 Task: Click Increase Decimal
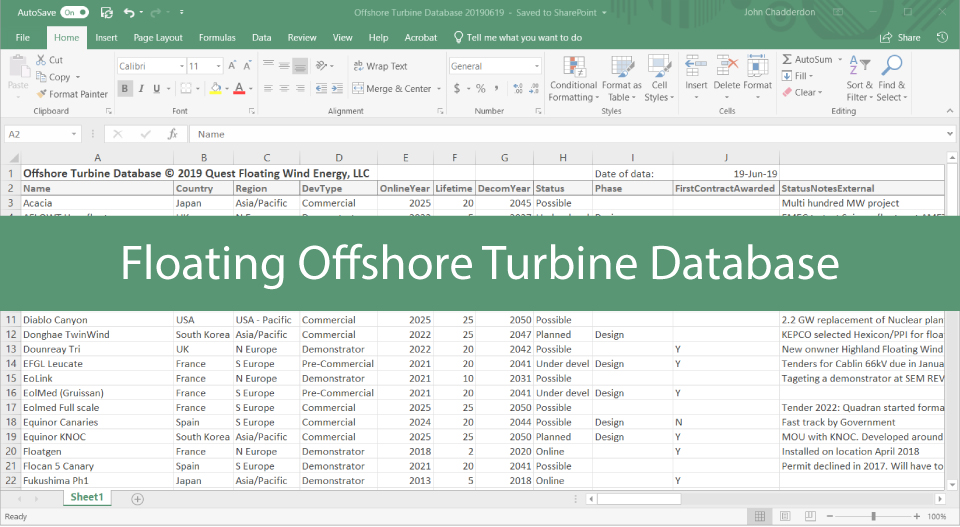[x=518, y=89]
